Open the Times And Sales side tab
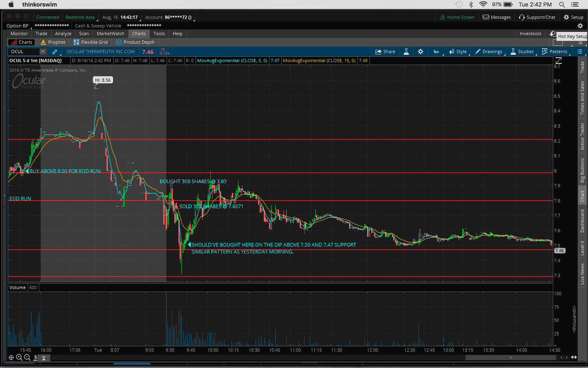This screenshot has height=368, width=588. click(x=582, y=98)
